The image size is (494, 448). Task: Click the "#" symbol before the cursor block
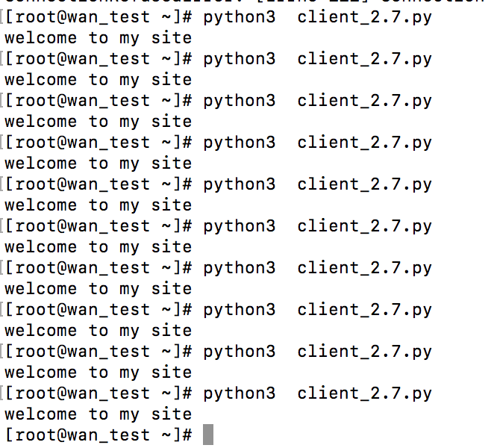187,434
